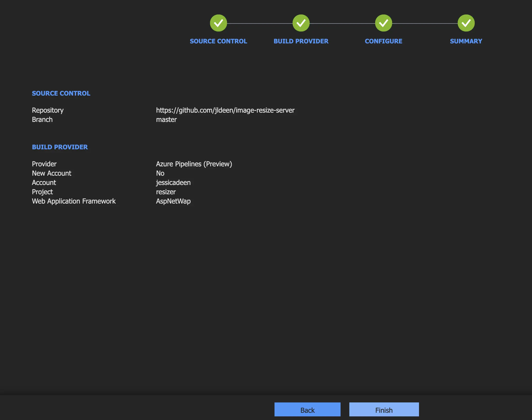Select the SUMMARY tab label
The height and width of the screenshot is (420, 532).
point(466,41)
